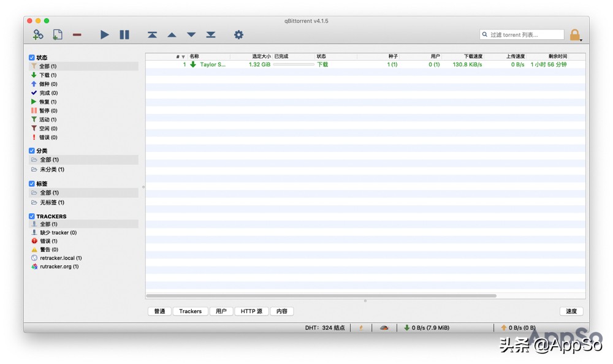Move torrent to top of queue

click(x=152, y=35)
